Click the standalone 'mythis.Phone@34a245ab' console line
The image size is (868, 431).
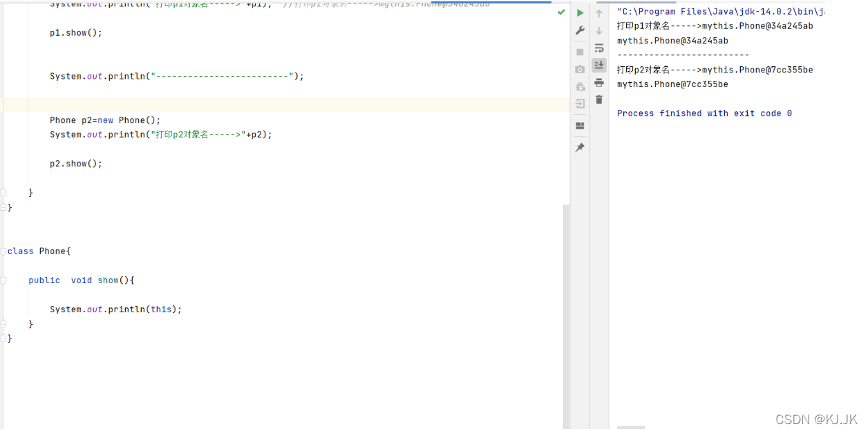[x=672, y=41]
